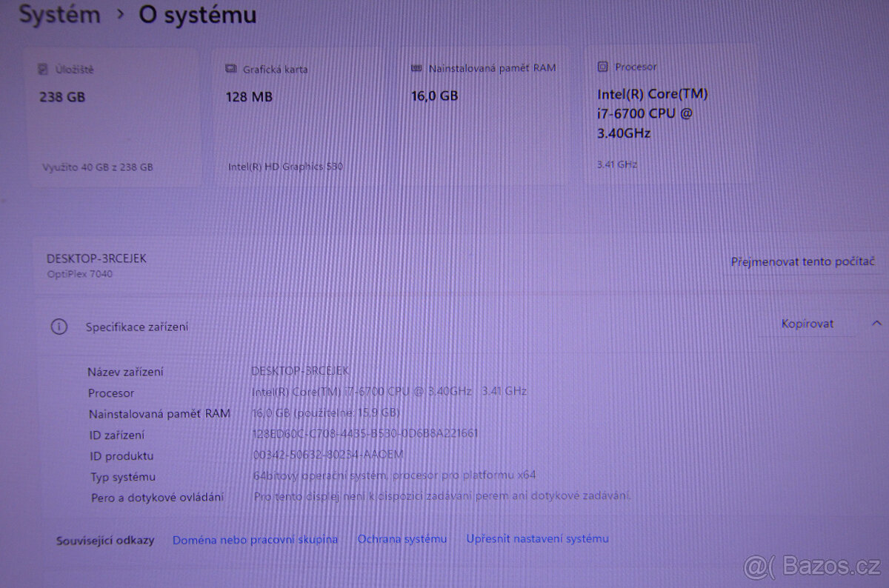
Task: Open Ochrana systému link
Action: [x=402, y=539]
